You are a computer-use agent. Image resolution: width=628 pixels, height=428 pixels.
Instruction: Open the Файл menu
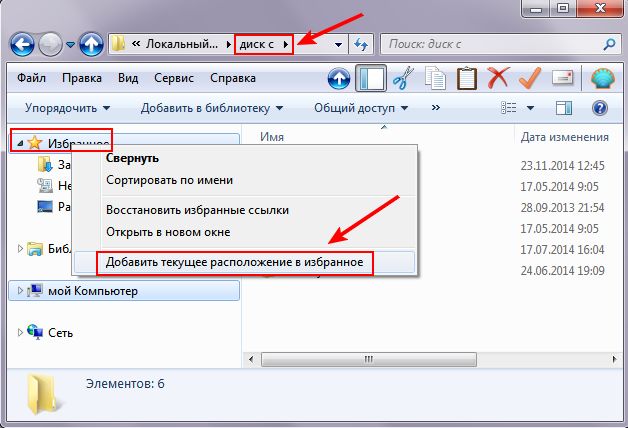[31, 78]
